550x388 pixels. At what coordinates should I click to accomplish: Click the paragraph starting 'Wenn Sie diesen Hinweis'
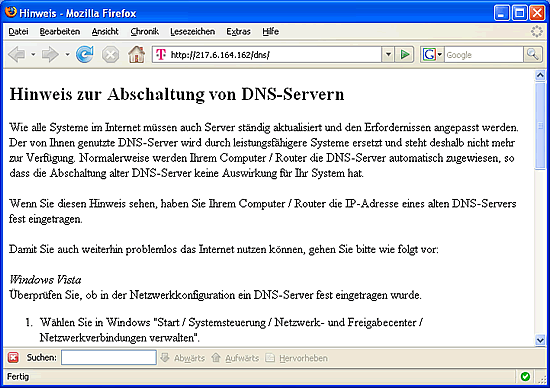[263, 211]
